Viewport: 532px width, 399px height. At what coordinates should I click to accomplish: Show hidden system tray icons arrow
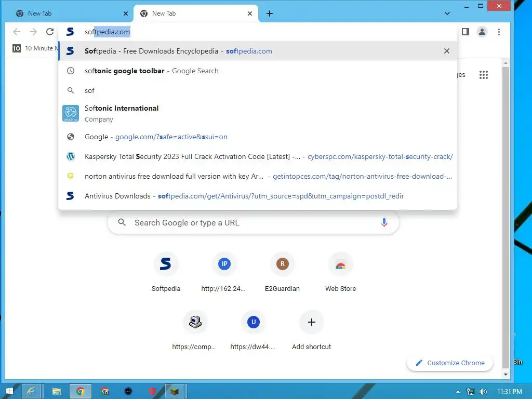[458, 392]
